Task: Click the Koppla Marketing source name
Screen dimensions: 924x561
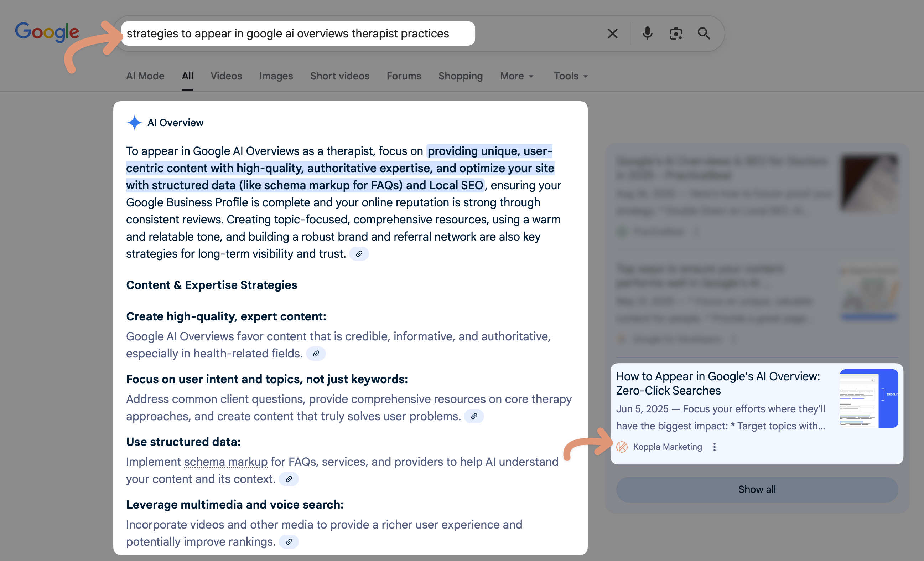Action: (668, 447)
